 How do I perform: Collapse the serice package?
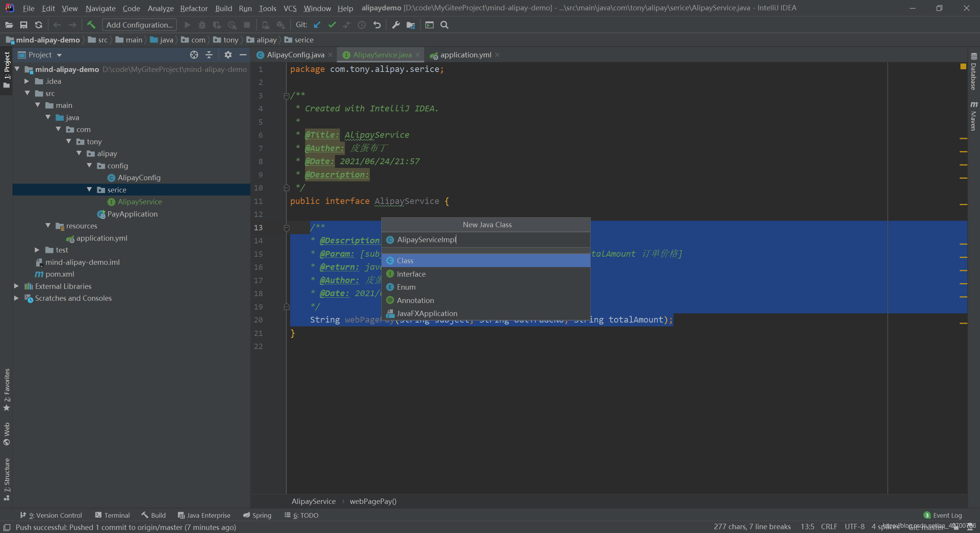pos(89,190)
